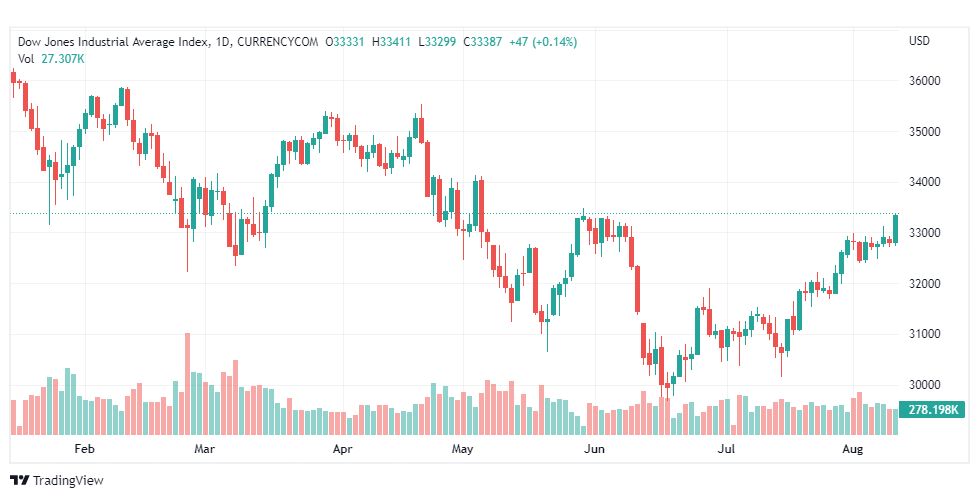Click the green +47 (+0.14%) change value
Image resolution: width=979 pixels, height=498 pixels.
click(541, 42)
